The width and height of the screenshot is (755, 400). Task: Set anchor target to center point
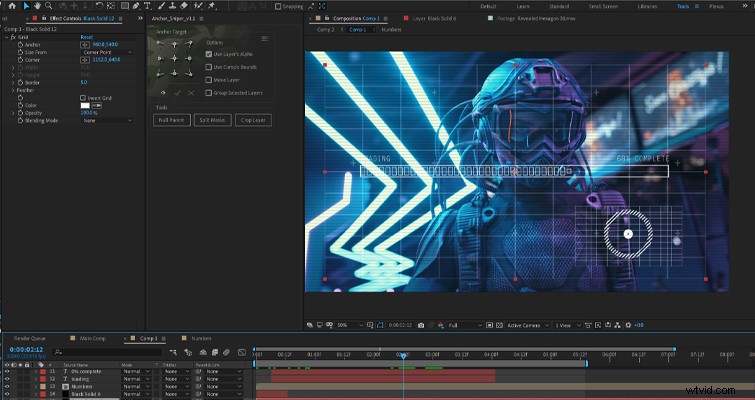tap(174, 59)
